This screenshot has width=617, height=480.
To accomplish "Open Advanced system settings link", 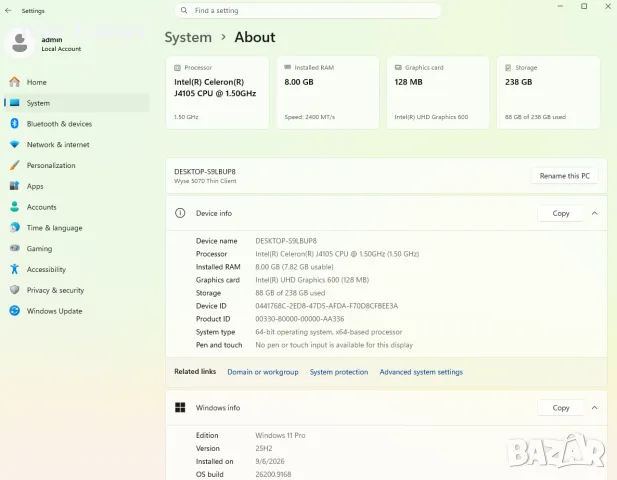I will click(421, 372).
